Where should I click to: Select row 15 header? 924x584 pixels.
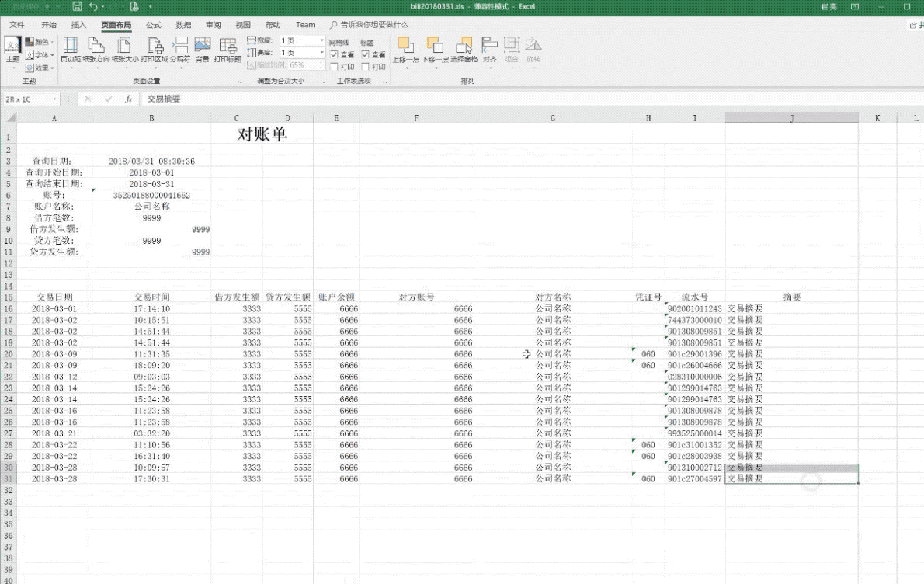tap(9, 297)
